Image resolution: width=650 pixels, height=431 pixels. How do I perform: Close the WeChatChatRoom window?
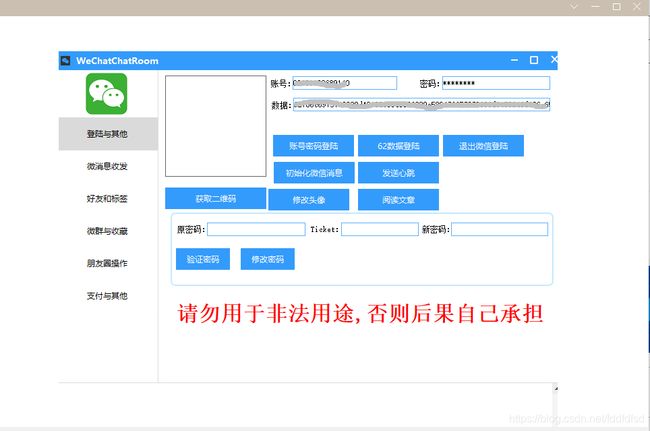point(554,60)
